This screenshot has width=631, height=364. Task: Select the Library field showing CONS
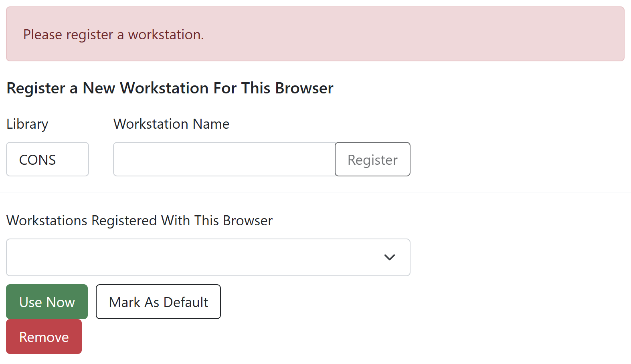[47, 159]
